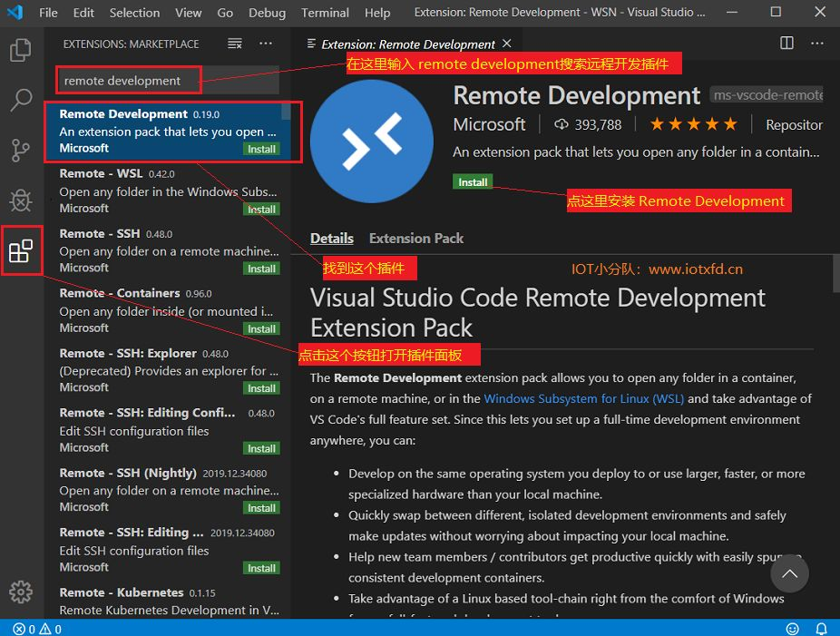This screenshot has width=840, height=636.
Task: Open the Edit menu
Action: click(83, 13)
